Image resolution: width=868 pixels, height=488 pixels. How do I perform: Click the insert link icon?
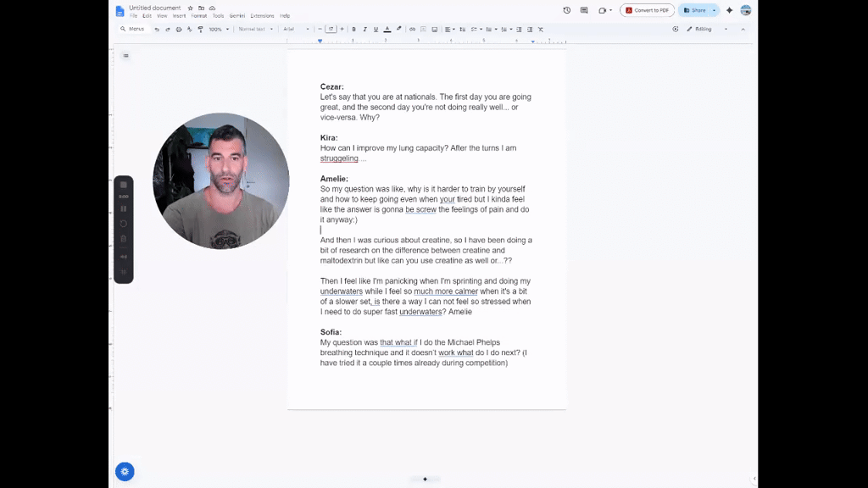[413, 30]
